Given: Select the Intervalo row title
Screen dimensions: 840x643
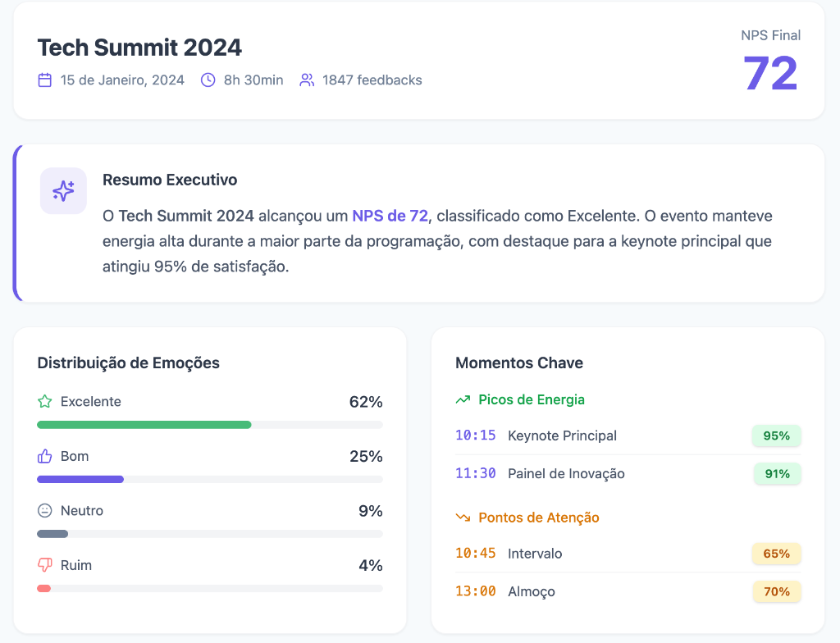Looking at the screenshot, I should [x=535, y=554].
